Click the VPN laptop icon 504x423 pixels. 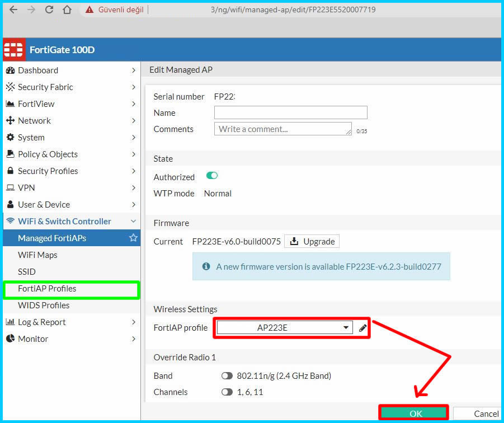pyautogui.click(x=10, y=187)
